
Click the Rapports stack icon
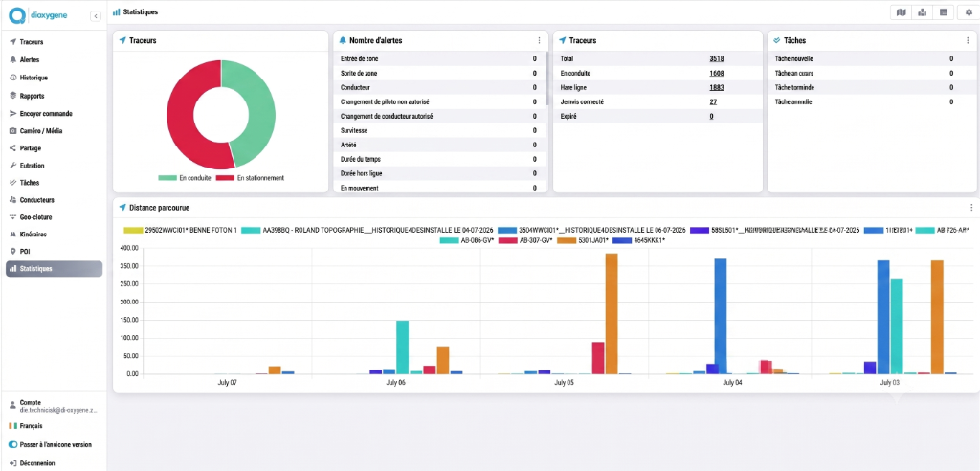click(13, 96)
